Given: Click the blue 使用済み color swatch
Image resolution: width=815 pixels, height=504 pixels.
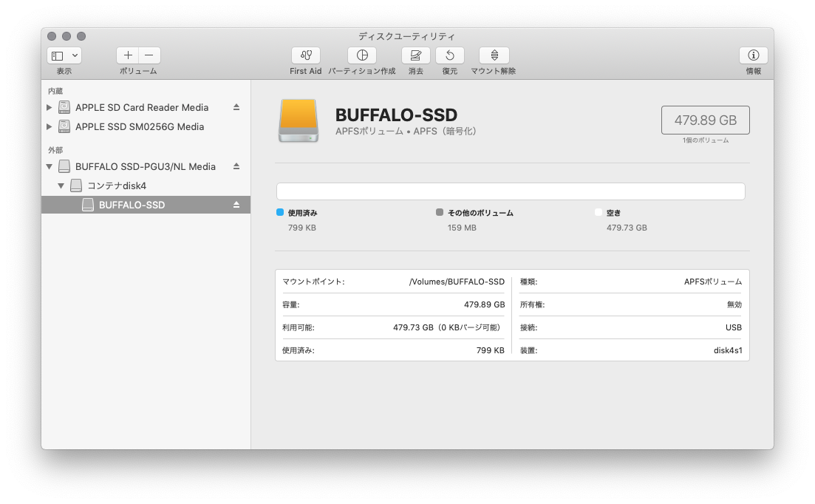Looking at the screenshot, I should point(280,213).
